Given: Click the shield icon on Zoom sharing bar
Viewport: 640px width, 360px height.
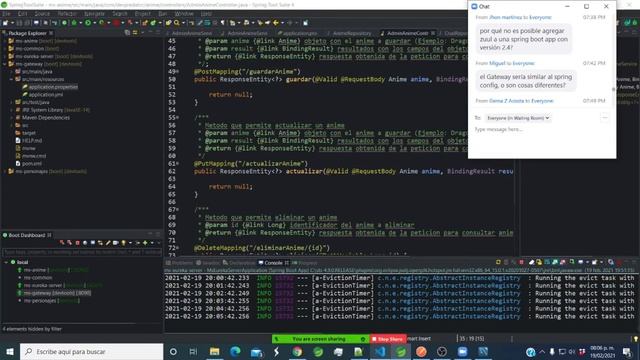Looking at the screenshot, I should coord(363,339).
